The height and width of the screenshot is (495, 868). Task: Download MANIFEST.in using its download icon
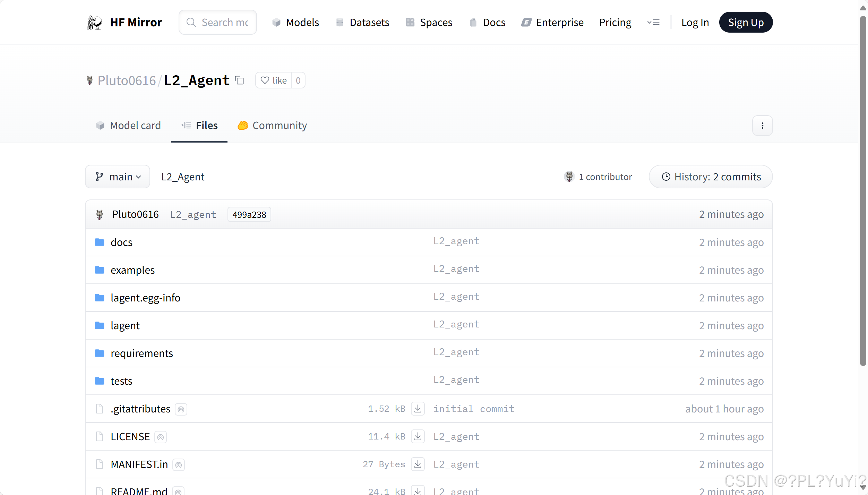coord(418,464)
